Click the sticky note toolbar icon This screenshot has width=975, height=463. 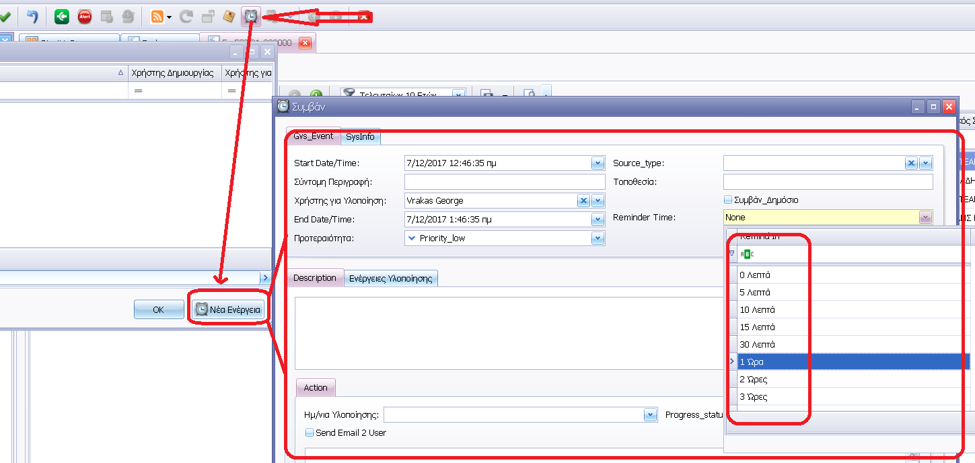pyautogui.click(x=229, y=16)
